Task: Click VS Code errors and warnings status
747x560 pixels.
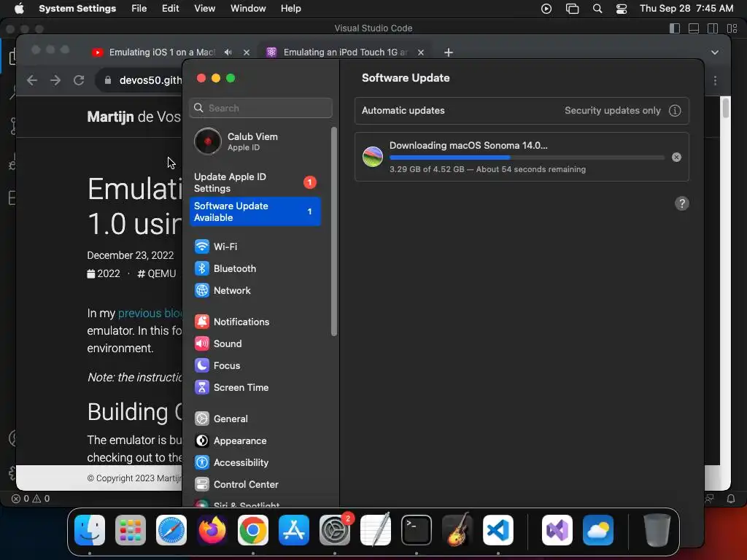Action: [x=31, y=499]
